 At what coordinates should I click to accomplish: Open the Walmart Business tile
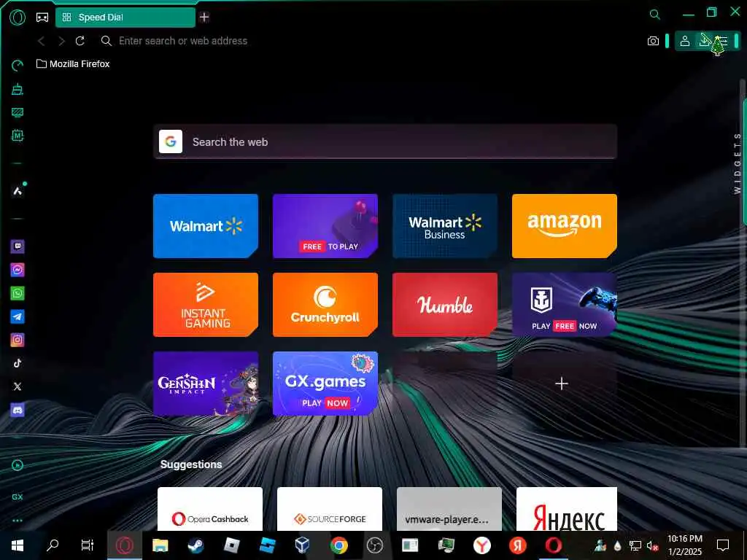click(445, 226)
